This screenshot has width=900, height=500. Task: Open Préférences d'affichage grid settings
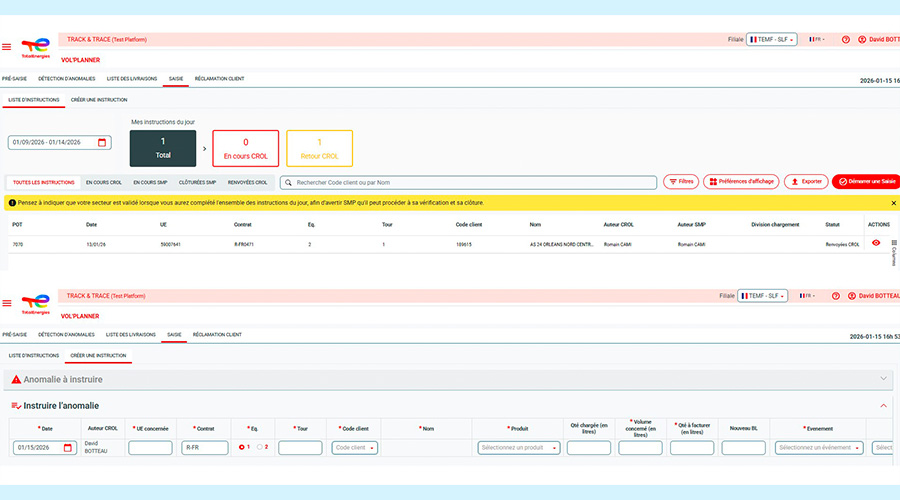[x=741, y=182]
